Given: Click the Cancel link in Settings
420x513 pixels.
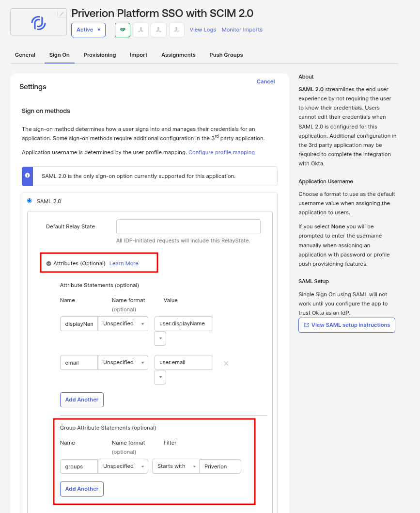Looking at the screenshot, I should (265, 81).
